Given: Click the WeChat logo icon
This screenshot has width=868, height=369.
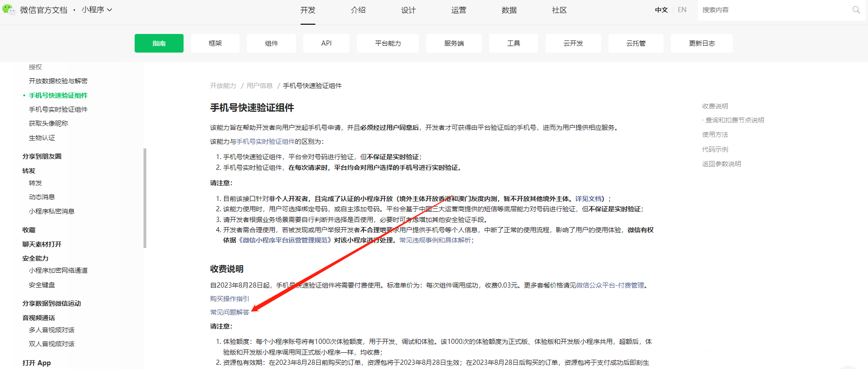Looking at the screenshot, I should click(x=8, y=9).
